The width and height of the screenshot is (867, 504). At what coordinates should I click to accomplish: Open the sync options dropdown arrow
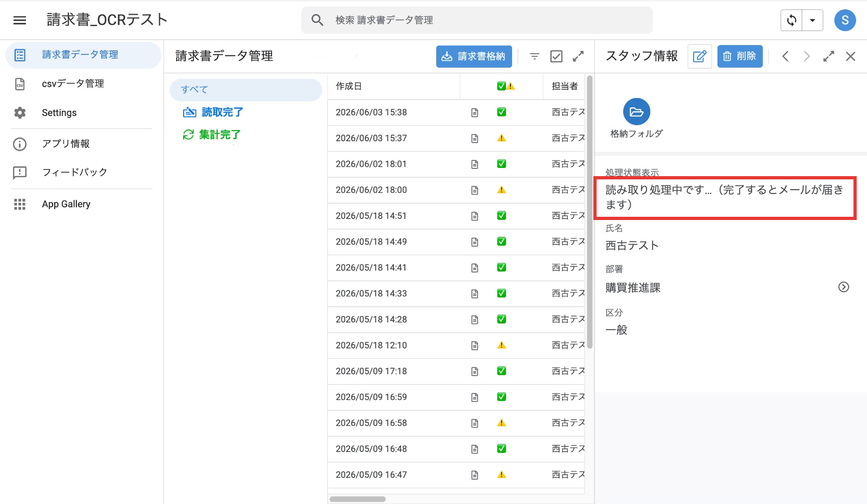812,21
